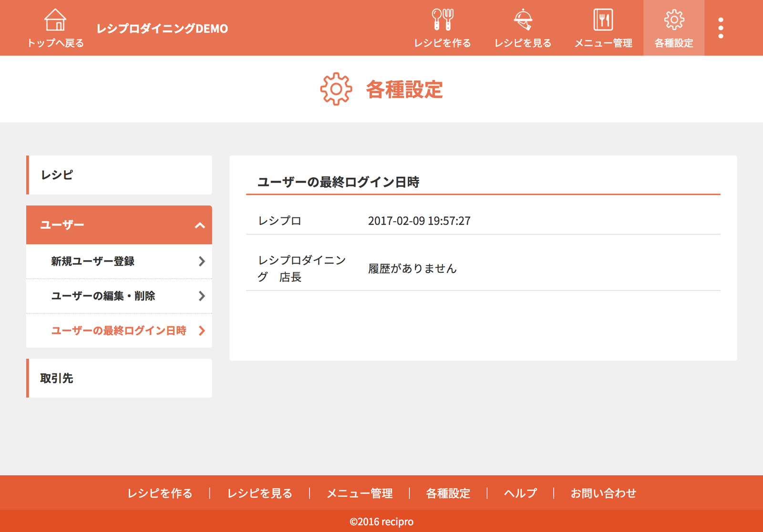Open 新規ユーザー登録 menu item

[x=93, y=261]
